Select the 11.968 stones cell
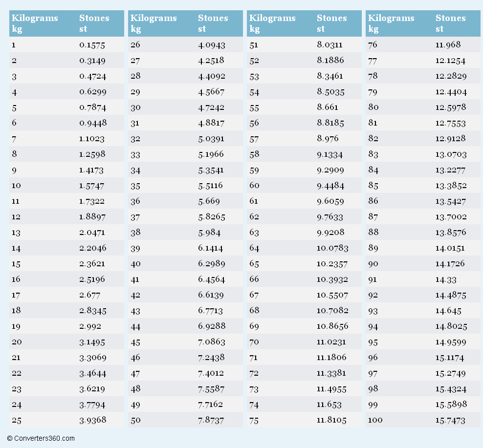 coord(448,45)
